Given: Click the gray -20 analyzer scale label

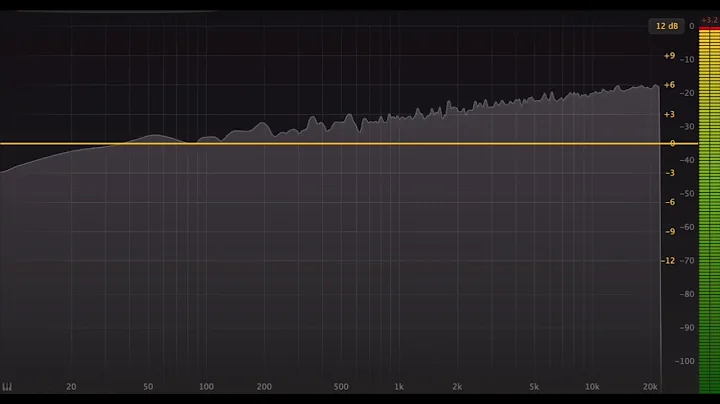Looking at the screenshot, I should [x=687, y=93].
